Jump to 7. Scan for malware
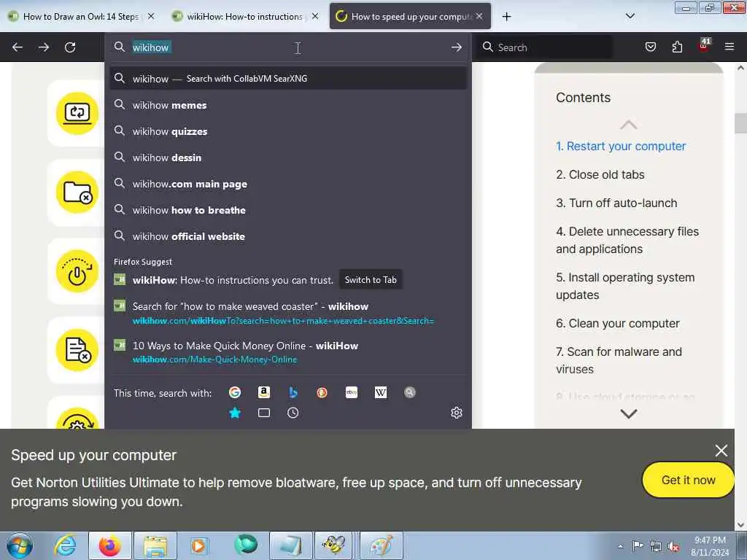 tap(619, 360)
